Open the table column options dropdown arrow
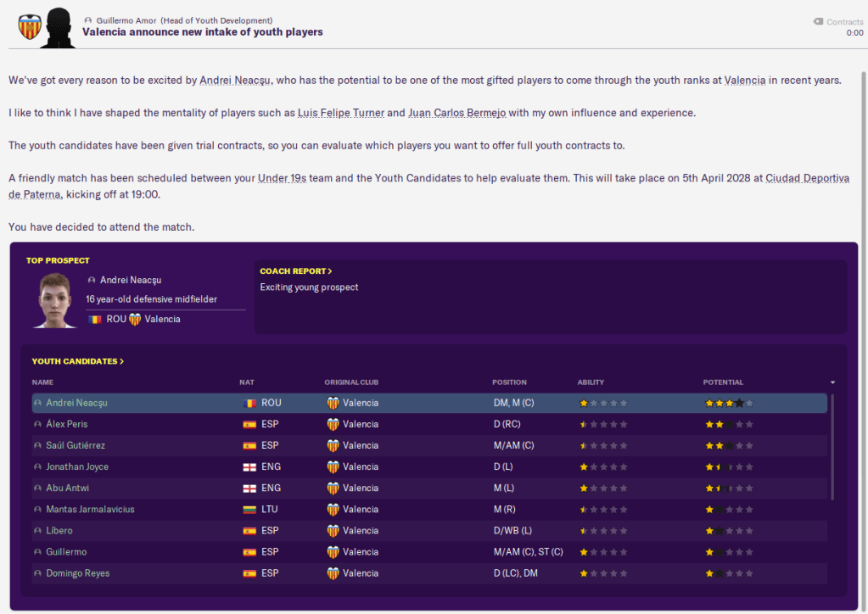Image resolution: width=868 pixels, height=614 pixels. pos(832,382)
